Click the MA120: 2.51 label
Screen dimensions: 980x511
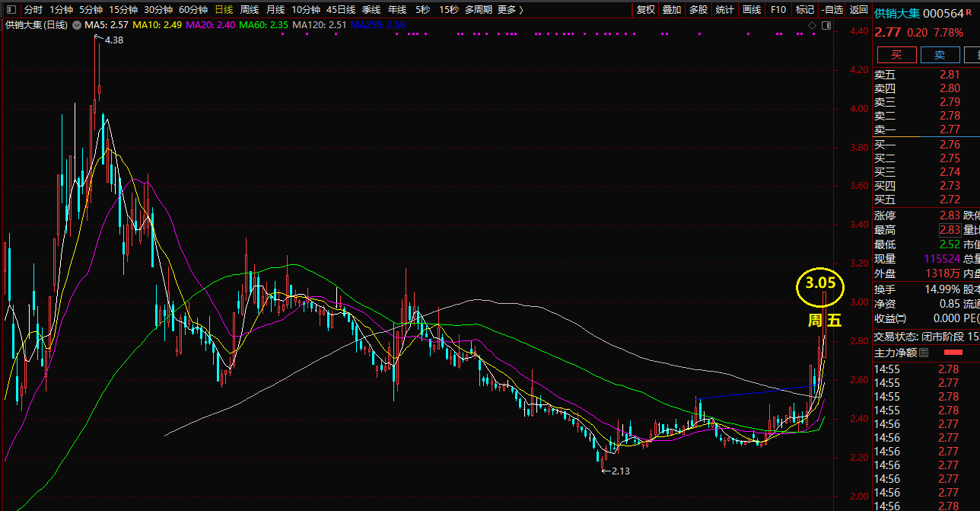click(x=320, y=25)
